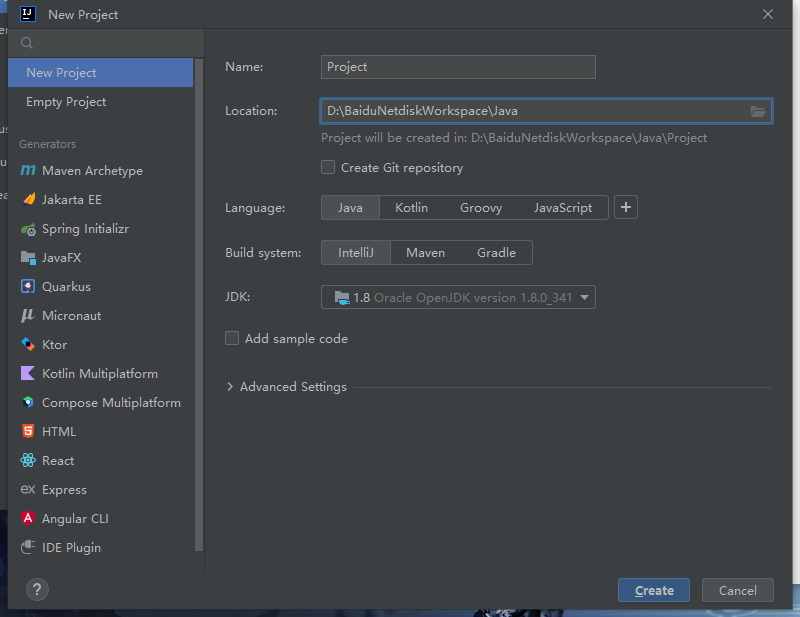Select Empty Project in the sidebar

(66, 102)
